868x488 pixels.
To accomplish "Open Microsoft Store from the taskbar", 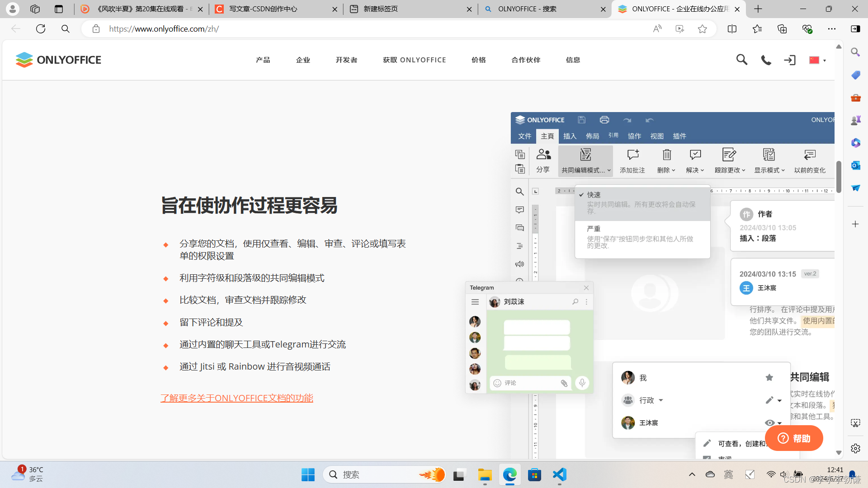I will coord(534,474).
